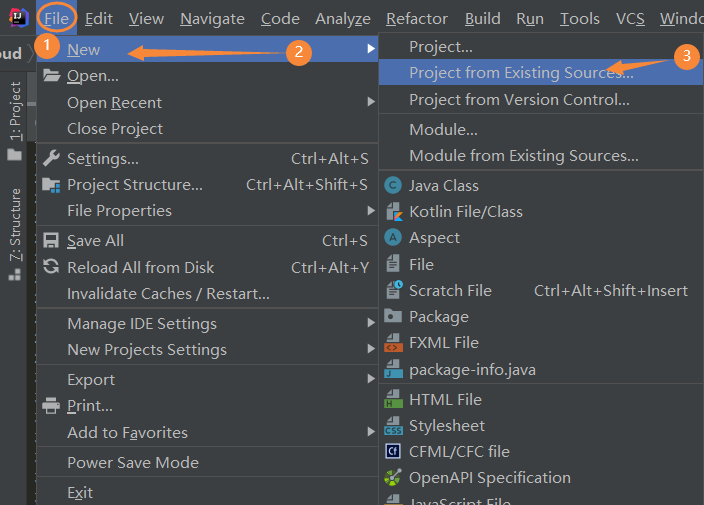Select Java Class from New submenu

point(443,185)
